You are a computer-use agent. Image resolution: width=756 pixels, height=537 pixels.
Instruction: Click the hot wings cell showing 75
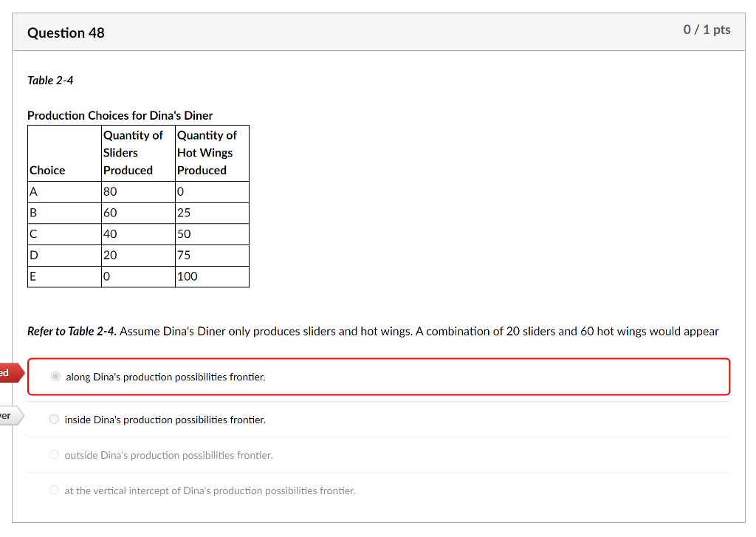click(x=212, y=256)
